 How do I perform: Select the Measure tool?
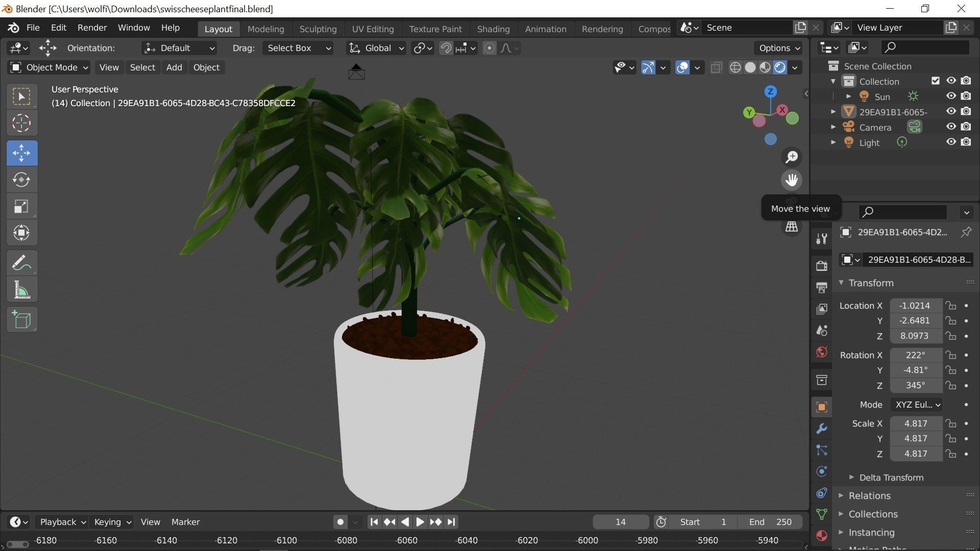point(21,290)
